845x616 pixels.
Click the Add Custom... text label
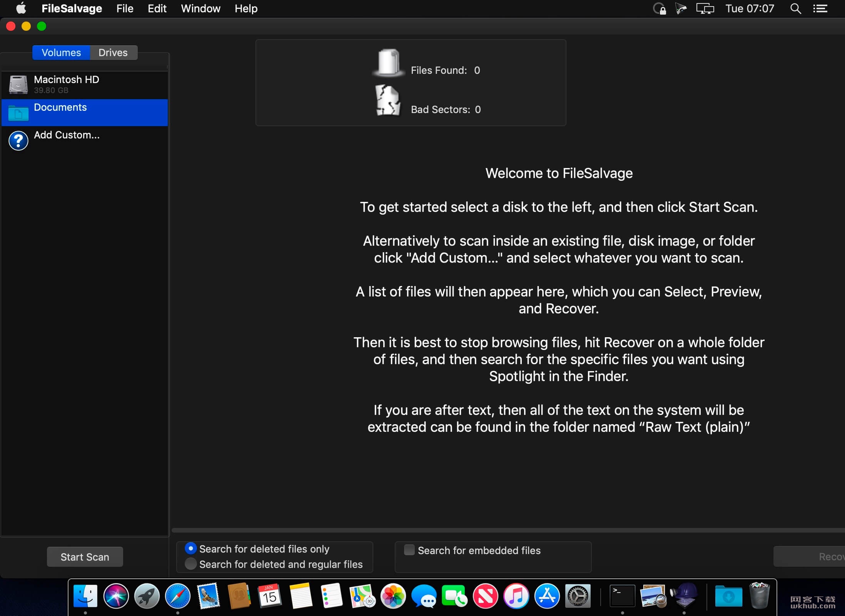[67, 135]
